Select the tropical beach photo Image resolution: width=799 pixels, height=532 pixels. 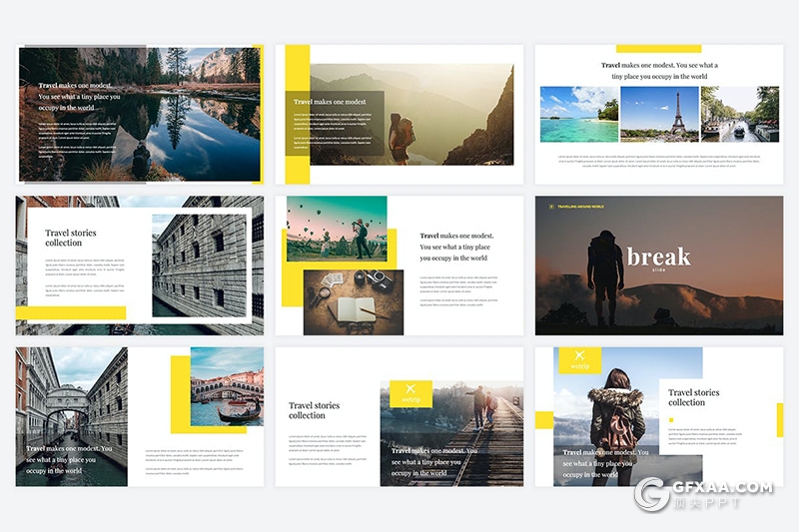(x=579, y=114)
